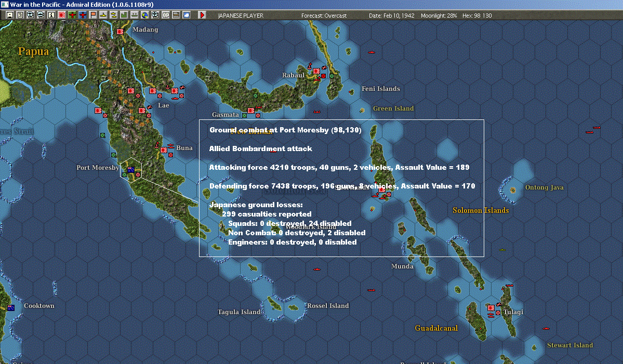Click 'Allied Bombardment attack' report line
623x364 pixels.
click(x=261, y=149)
